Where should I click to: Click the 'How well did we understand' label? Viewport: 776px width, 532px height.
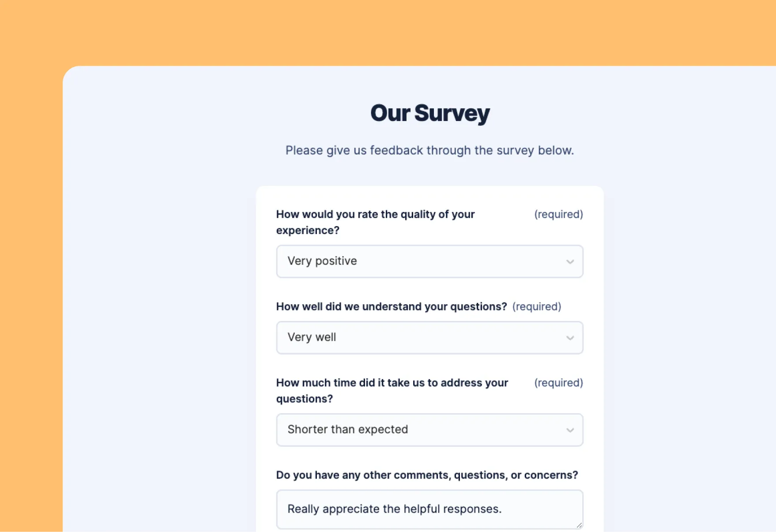(391, 306)
